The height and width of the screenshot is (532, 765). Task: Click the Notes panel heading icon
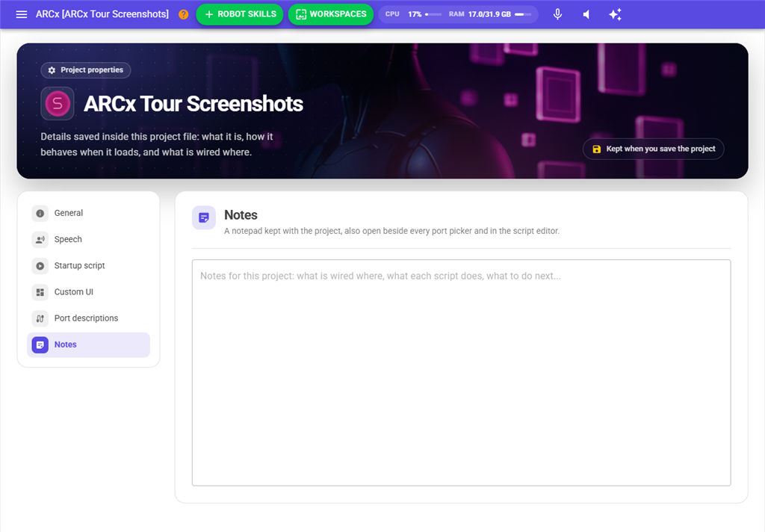click(x=204, y=217)
